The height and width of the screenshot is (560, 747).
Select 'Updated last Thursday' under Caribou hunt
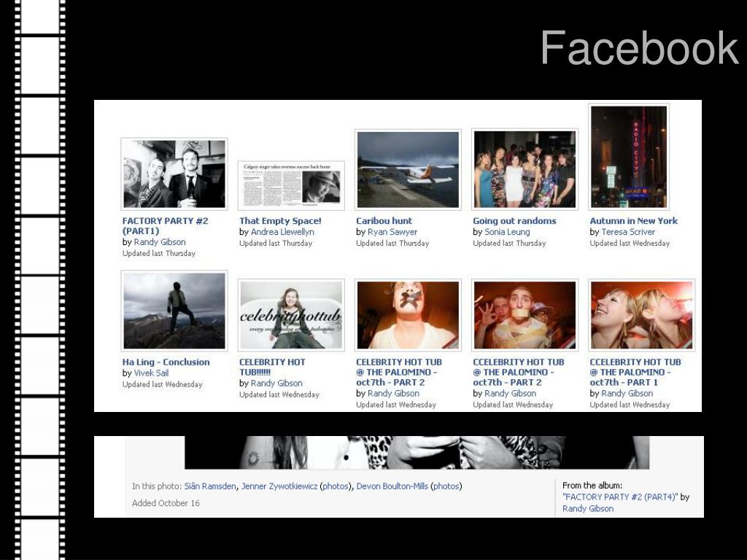[392, 244]
